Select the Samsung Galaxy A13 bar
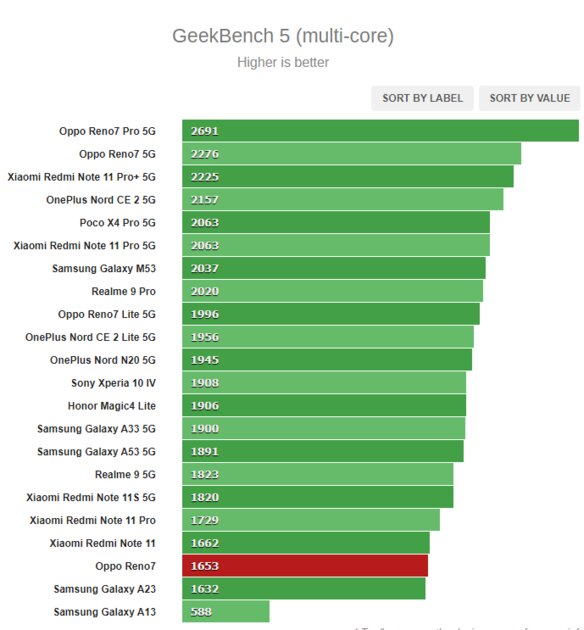Screen dimensions: 584x630 tap(226, 612)
